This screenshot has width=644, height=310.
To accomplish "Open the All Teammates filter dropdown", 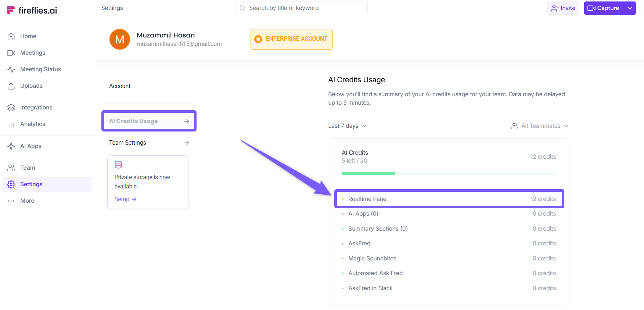I will pyautogui.click(x=540, y=126).
